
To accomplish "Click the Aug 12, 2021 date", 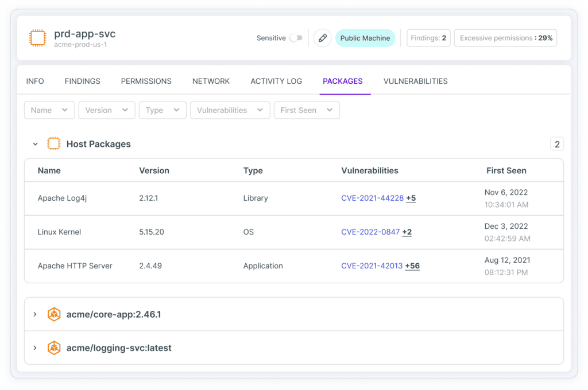I will 508,260.
